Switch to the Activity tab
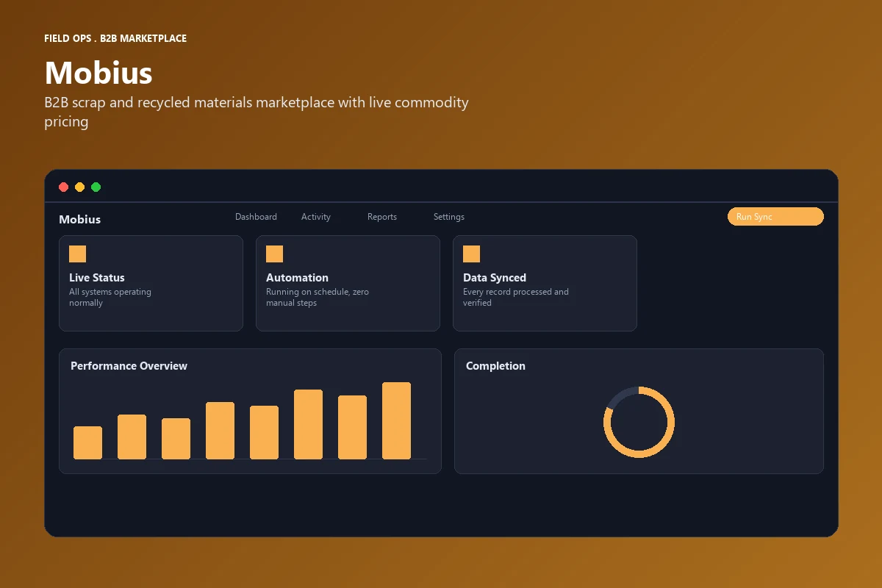The height and width of the screenshot is (588, 882). click(316, 217)
